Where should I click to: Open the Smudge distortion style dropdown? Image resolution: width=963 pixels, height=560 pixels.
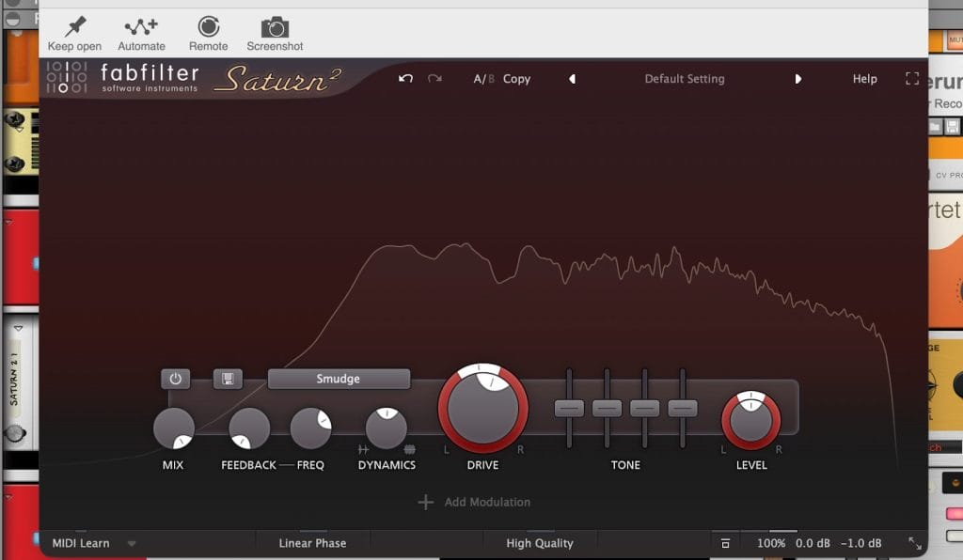339,379
